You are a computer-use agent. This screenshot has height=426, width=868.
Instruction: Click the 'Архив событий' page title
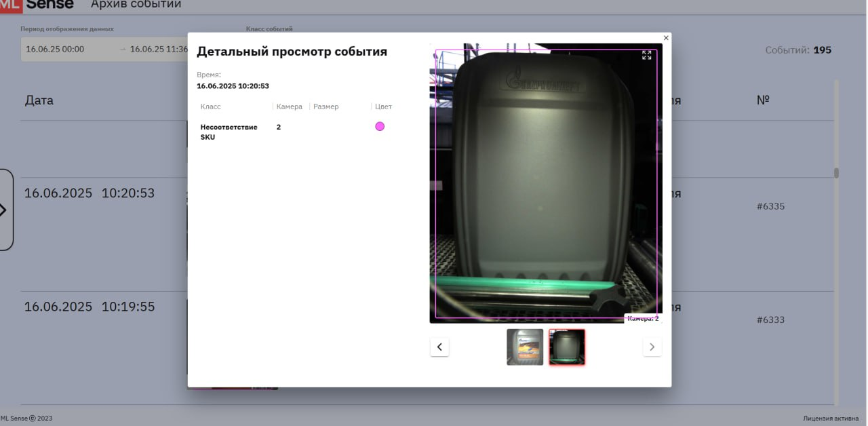click(136, 5)
